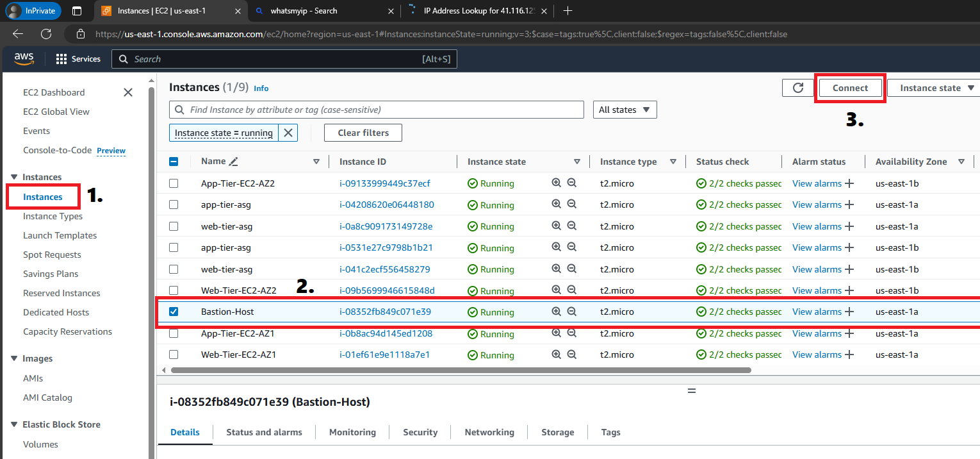The height and width of the screenshot is (459, 980).
Task: Add alarm plus icon for Web-Tier-EC2-AZ1 row
Action: click(849, 355)
